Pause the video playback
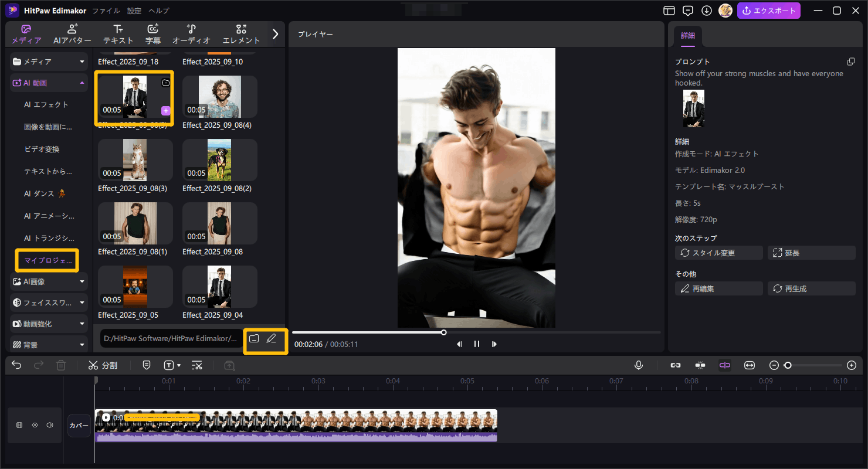 (x=477, y=344)
